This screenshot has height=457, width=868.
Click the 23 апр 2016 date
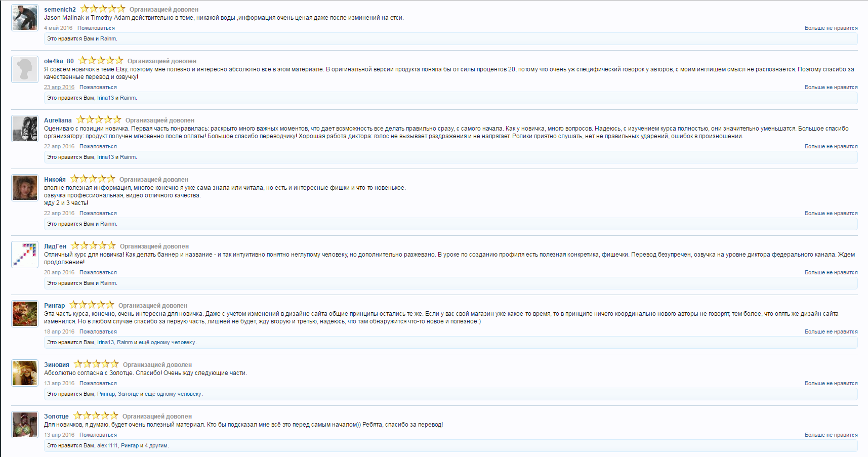59,88
